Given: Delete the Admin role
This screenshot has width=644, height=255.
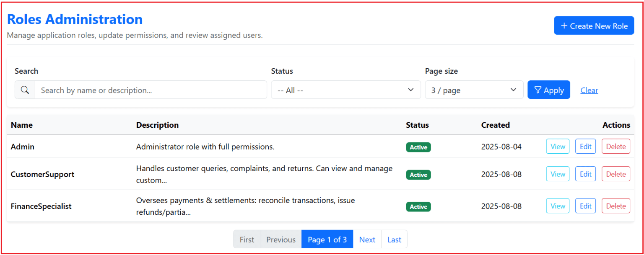Looking at the screenshot, I should [615, 147].
